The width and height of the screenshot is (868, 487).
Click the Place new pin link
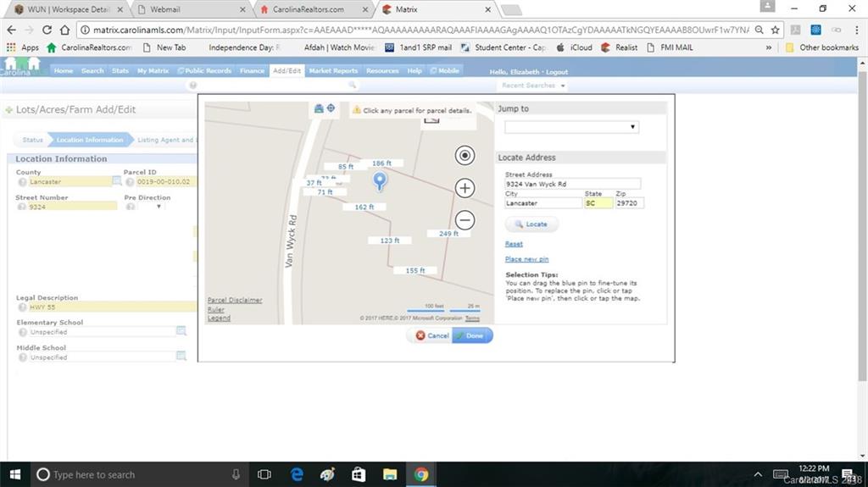coord(526,259)
